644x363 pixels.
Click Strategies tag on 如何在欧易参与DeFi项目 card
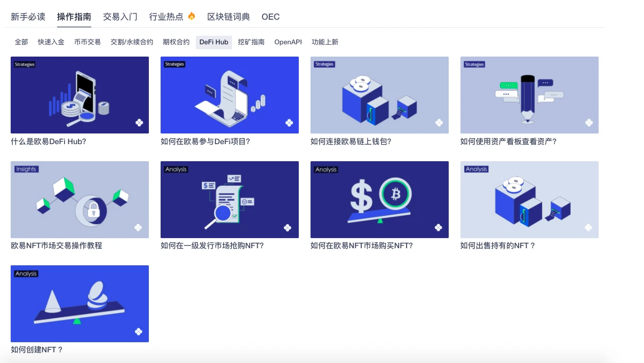tap(174, 65)
